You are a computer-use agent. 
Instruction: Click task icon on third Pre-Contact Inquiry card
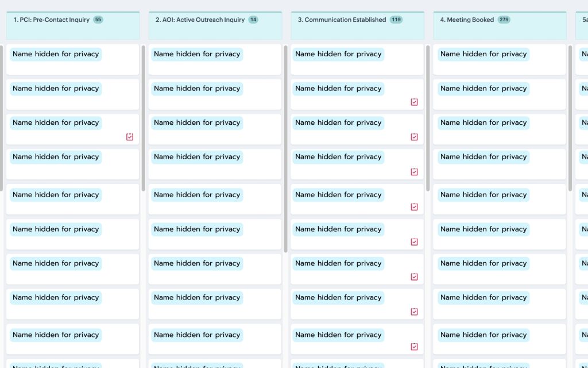coord(130,137)
